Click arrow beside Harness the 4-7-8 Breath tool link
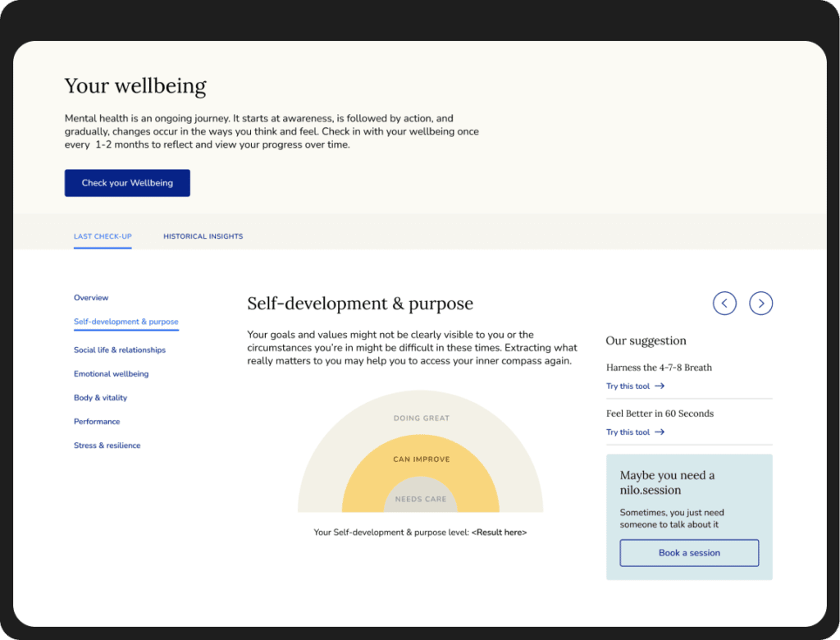 coord(660,386)
